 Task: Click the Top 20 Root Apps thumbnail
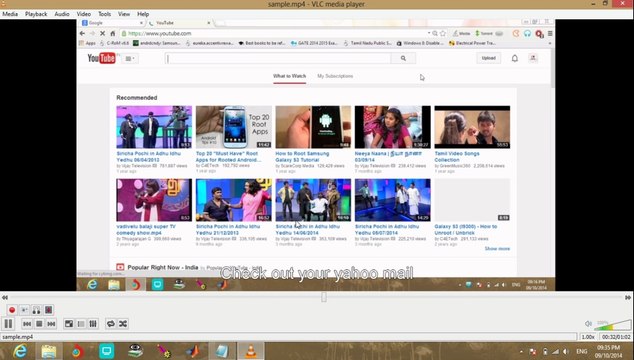(234, 127)
